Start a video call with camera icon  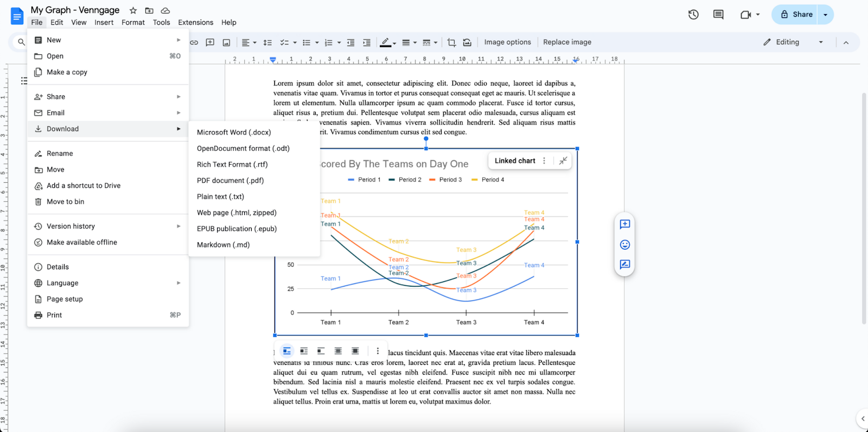(x=746, y=15)
